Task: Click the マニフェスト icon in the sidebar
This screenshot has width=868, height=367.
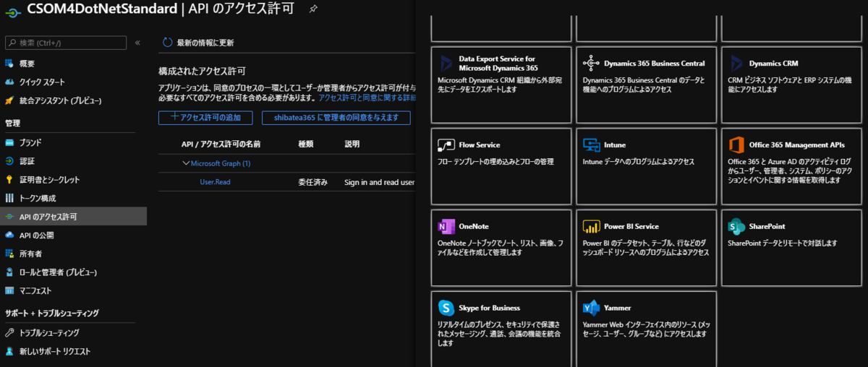Action: coord(9,290)
